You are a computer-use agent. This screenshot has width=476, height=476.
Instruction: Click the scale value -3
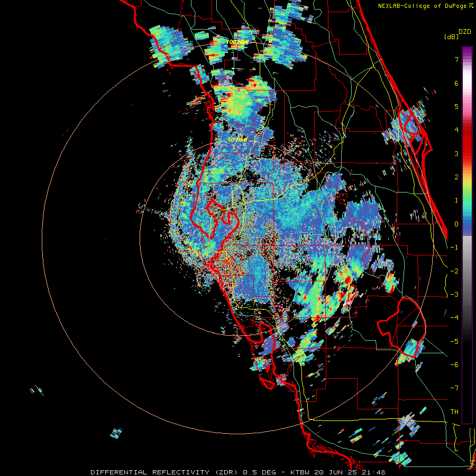[x=454, y=295]
